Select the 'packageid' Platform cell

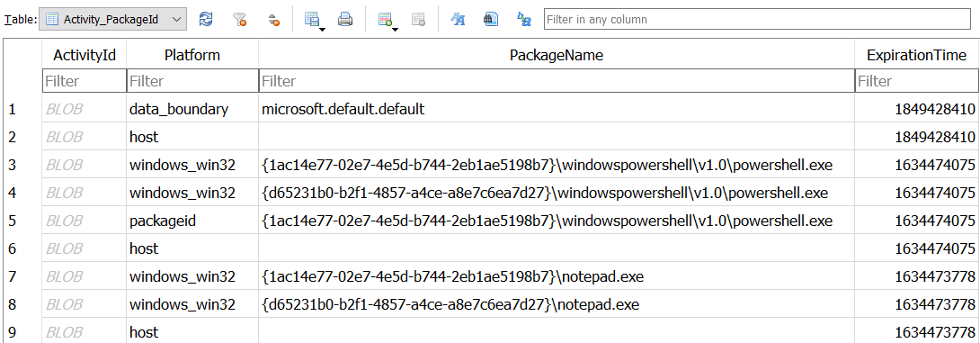point(192,221)
